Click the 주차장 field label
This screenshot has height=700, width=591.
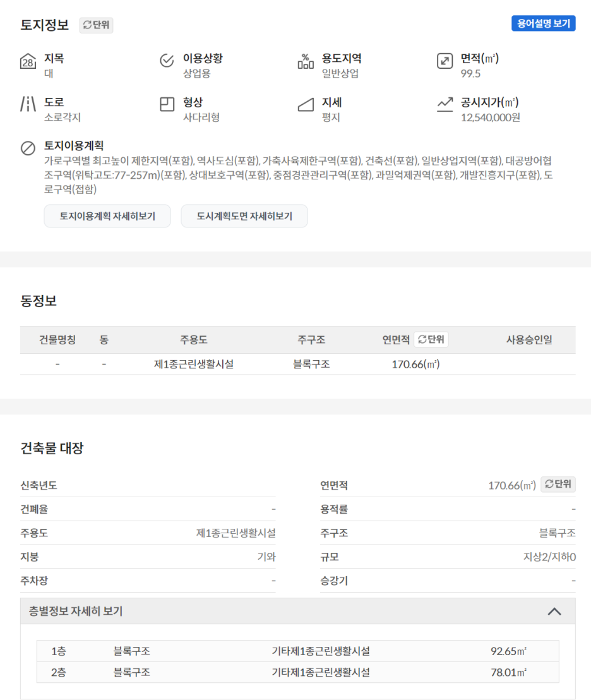pyautogui.click(x=34, y=581)
